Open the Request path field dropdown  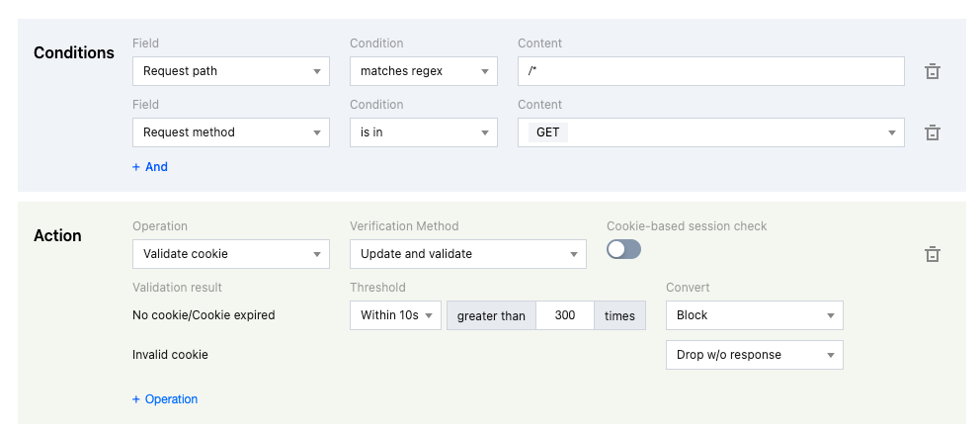click(x=230, y=71)
